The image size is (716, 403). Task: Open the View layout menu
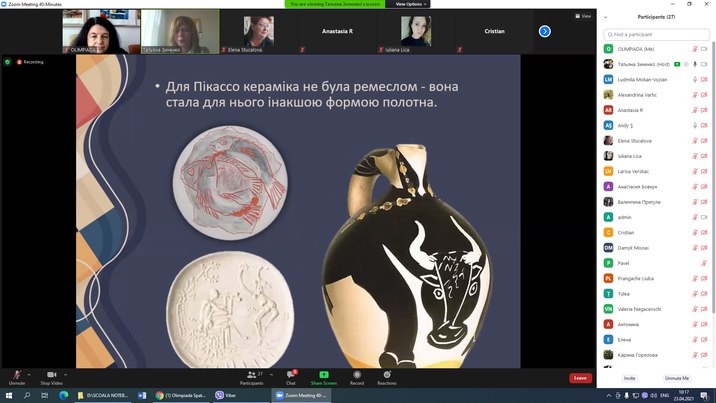[584, 16]
